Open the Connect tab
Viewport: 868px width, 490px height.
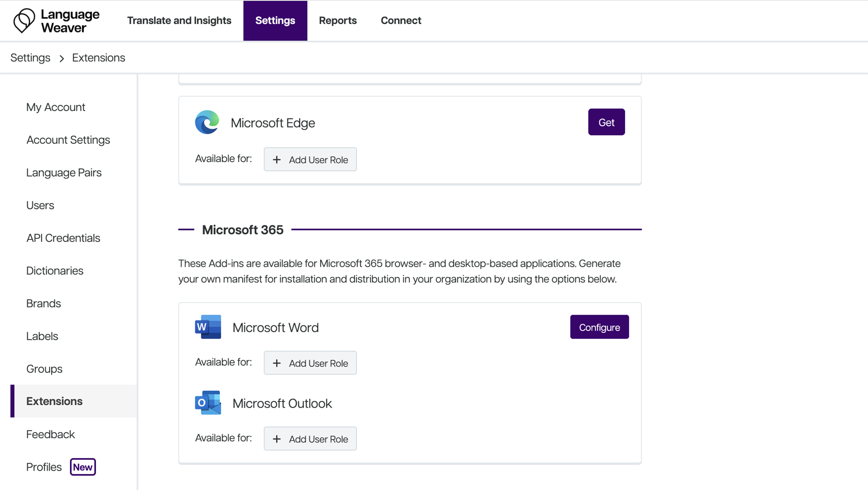pyautogui.click(x=401, y=21)
